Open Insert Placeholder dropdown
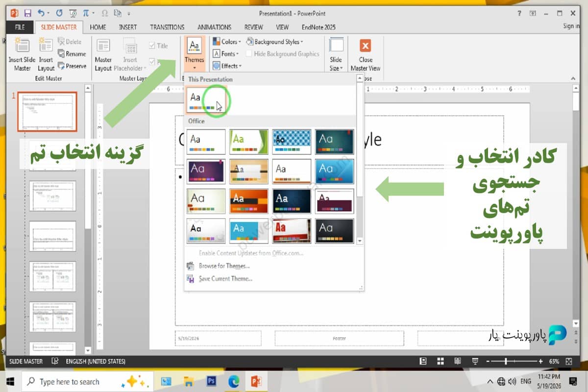 pos(130,55)
